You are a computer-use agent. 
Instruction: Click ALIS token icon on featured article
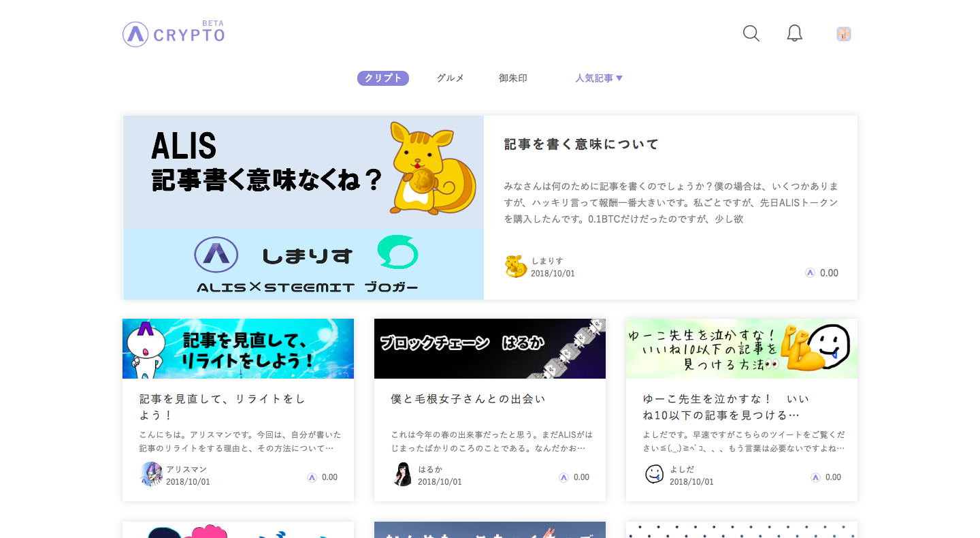click(810, 272)
